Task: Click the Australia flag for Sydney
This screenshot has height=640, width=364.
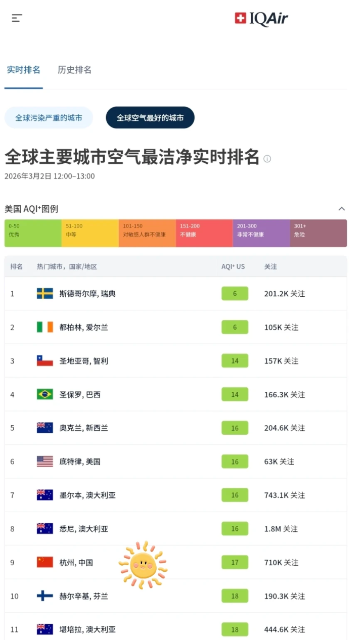Action: (x=45, y=529)
